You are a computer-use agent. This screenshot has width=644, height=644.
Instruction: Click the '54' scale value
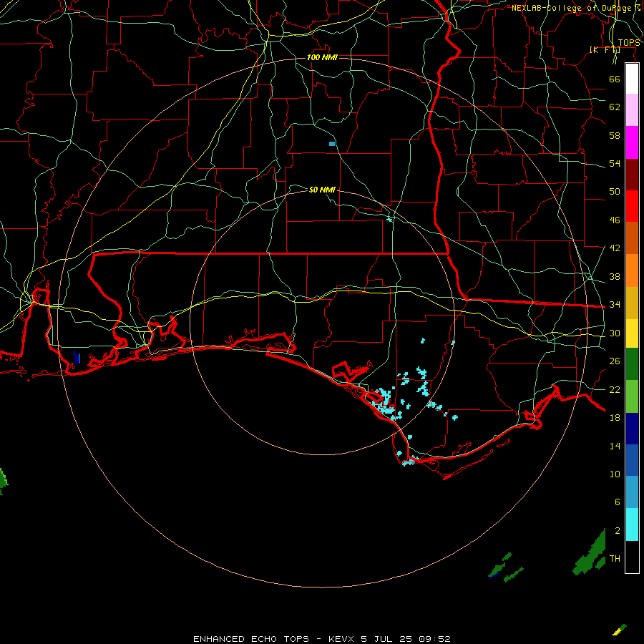pos(615,163)
